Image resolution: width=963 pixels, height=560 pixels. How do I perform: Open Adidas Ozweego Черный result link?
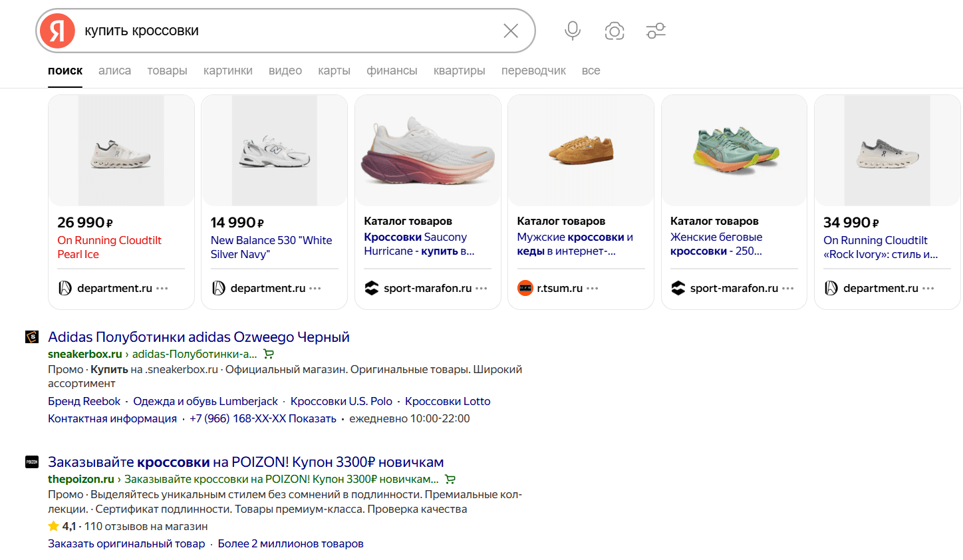tap(198, 337)
